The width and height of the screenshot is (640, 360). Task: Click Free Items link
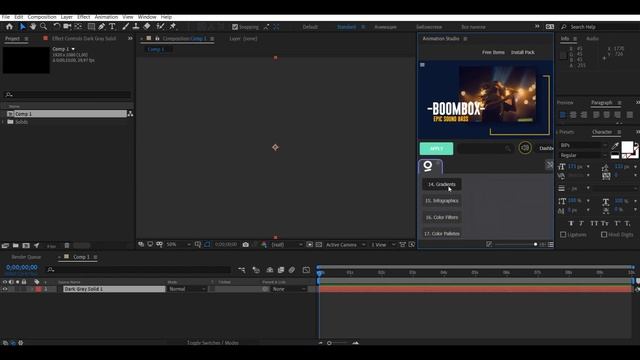click(x=493, y=52)
